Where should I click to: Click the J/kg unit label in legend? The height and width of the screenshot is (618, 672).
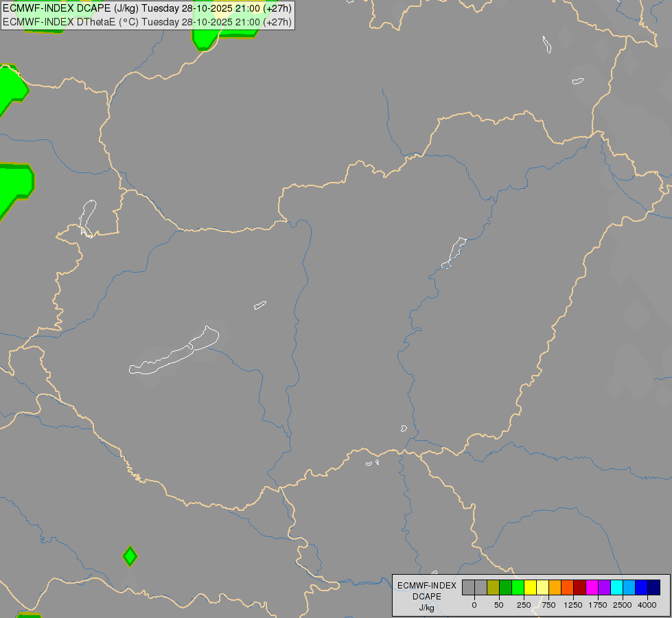click(427, 608)
